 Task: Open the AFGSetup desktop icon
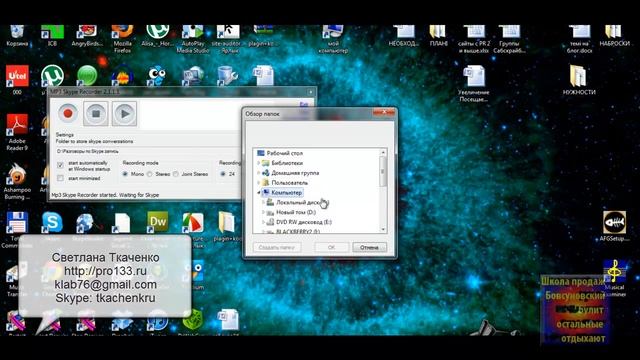pyautogui.click(x=614, y=226)
